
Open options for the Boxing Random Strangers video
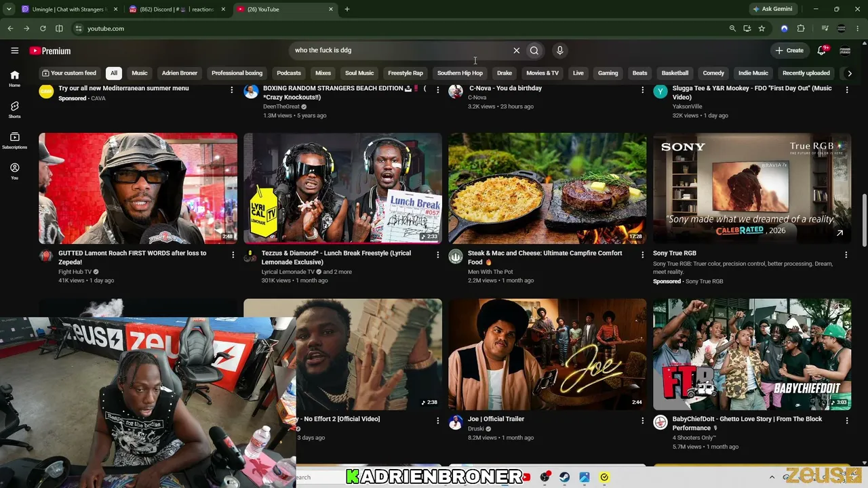point(437,89)
